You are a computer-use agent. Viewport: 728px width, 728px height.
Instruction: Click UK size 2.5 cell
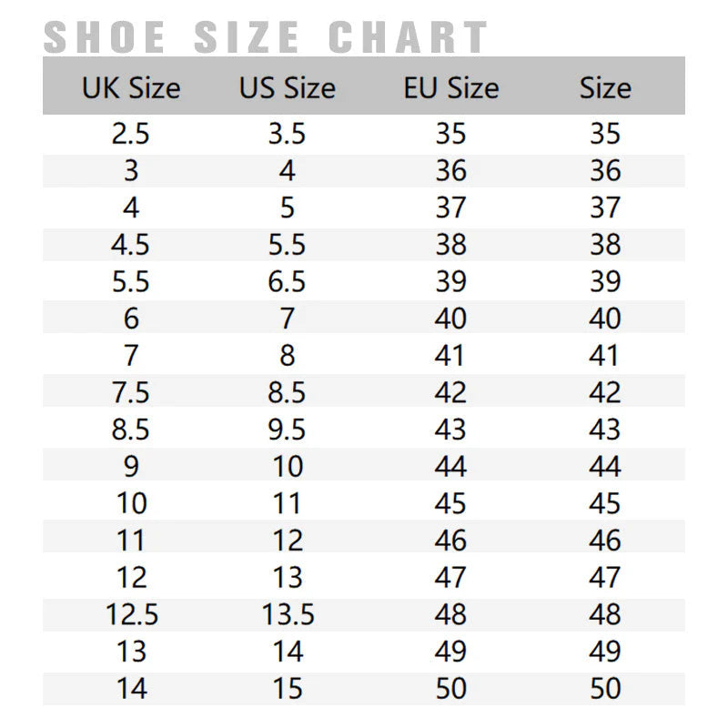point(131,134)
